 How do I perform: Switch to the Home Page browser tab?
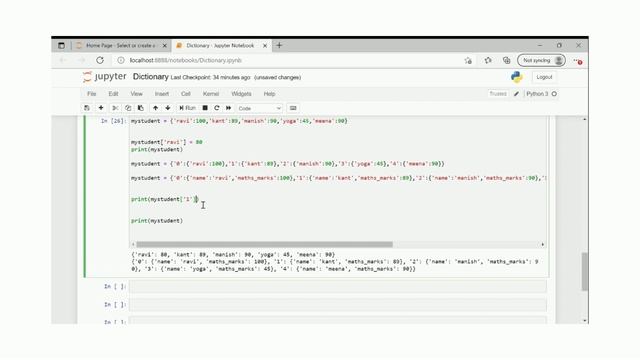pos(121,46)
